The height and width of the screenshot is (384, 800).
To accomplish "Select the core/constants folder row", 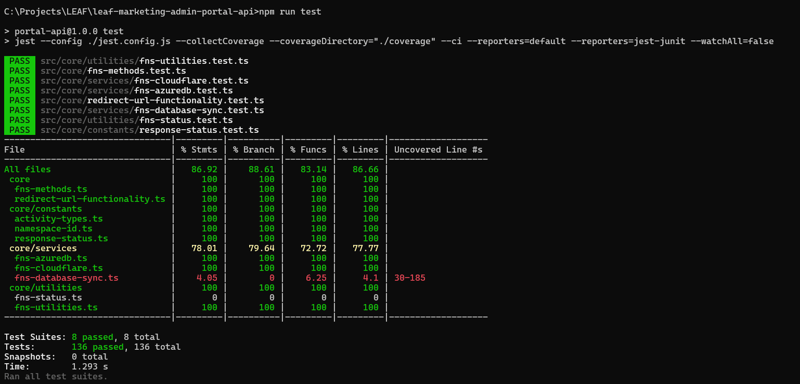I will [x=245, y=209].
